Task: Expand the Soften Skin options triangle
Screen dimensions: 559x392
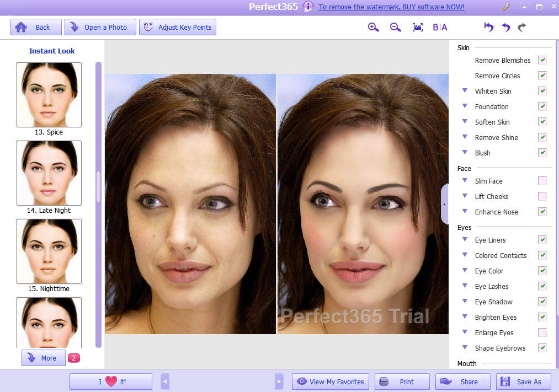Action: (465, 121)
